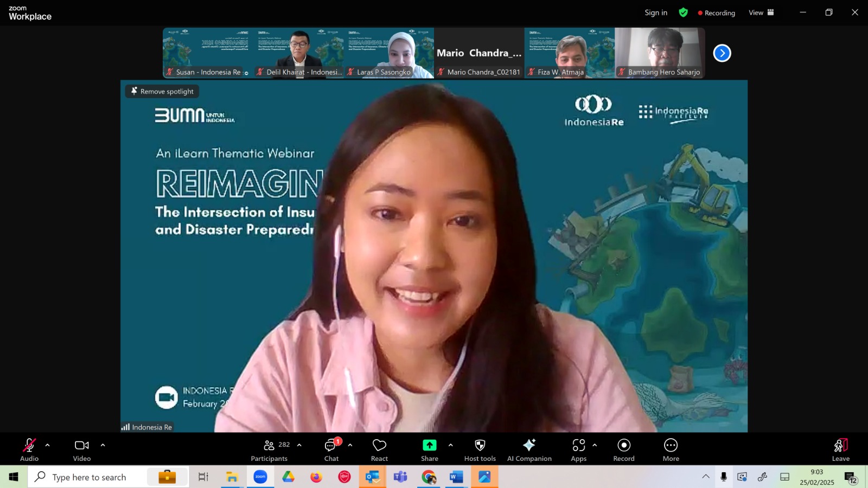This screenshot has width=868, height=488.
Task: Click Remove spotlight button
Action: (x=162, y=91)
